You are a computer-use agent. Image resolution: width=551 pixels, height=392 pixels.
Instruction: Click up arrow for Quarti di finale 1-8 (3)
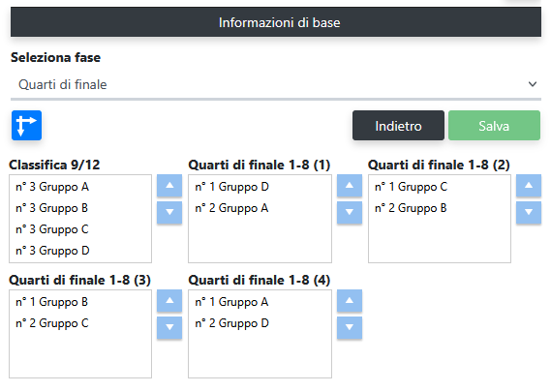pyautogui.click(x=169, y=301)
